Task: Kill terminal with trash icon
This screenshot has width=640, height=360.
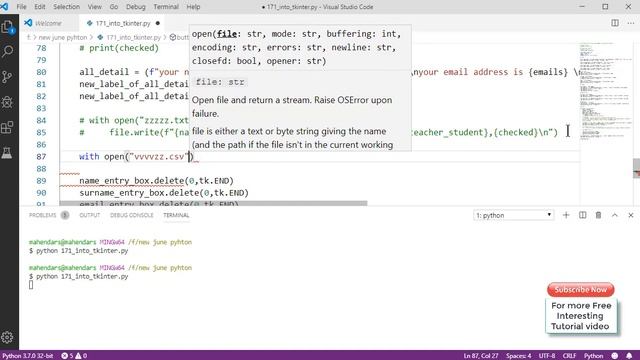Action: 598,215
